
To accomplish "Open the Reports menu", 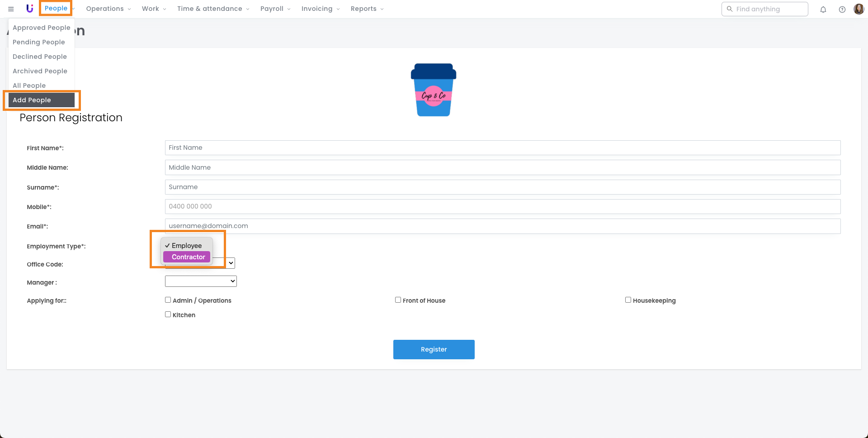I will point(367,9).
